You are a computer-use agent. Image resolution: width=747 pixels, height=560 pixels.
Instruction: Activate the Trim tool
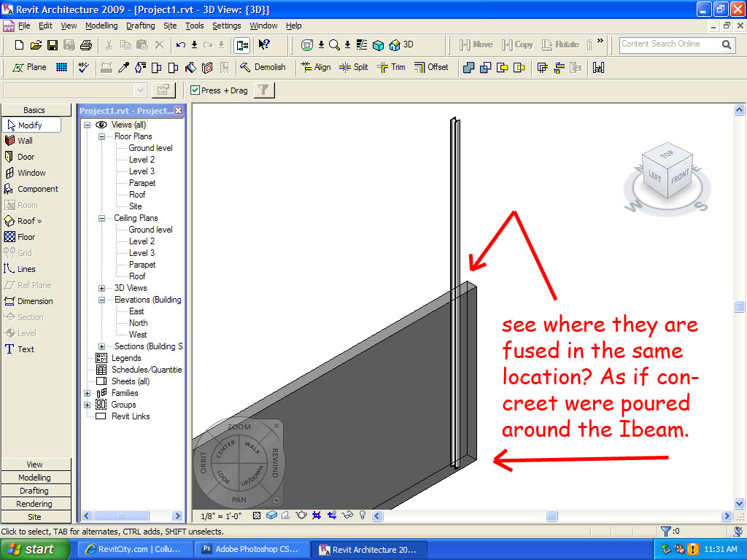pos(391,67)
